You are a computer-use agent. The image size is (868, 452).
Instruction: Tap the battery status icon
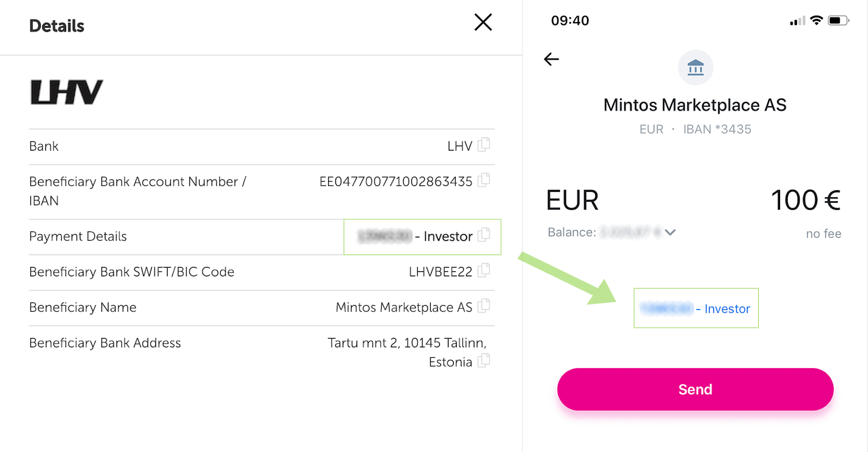(x=838, y=21)
